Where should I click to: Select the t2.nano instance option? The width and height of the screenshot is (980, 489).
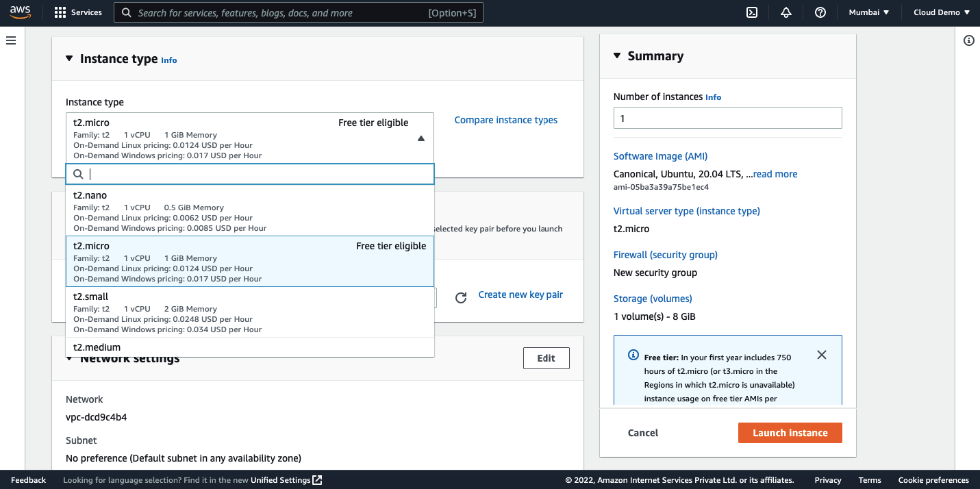click(250, 211)
